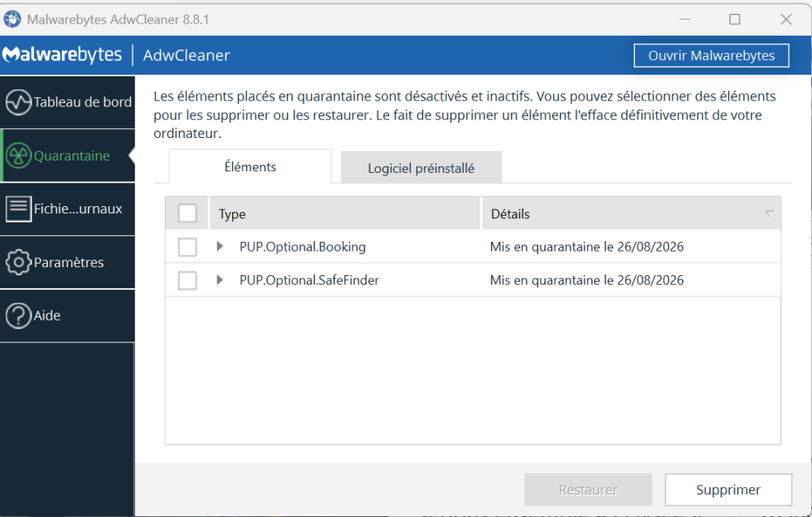Close the AdwCleaner window

tap(785, 19)
